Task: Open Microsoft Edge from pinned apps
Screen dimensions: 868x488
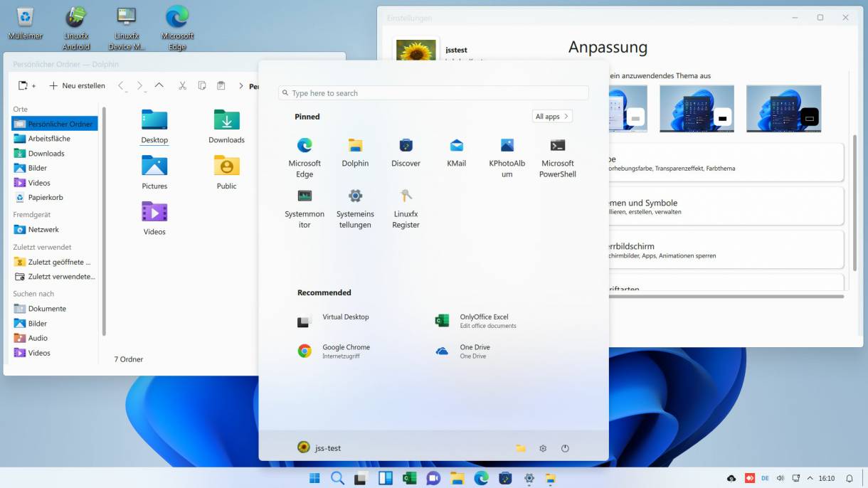Action: (305, 157)
